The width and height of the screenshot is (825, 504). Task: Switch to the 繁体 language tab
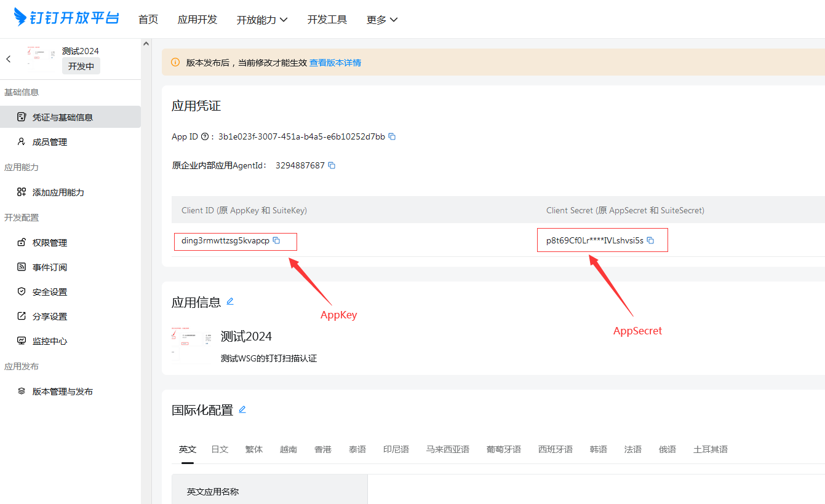click(x=254, y=449)
